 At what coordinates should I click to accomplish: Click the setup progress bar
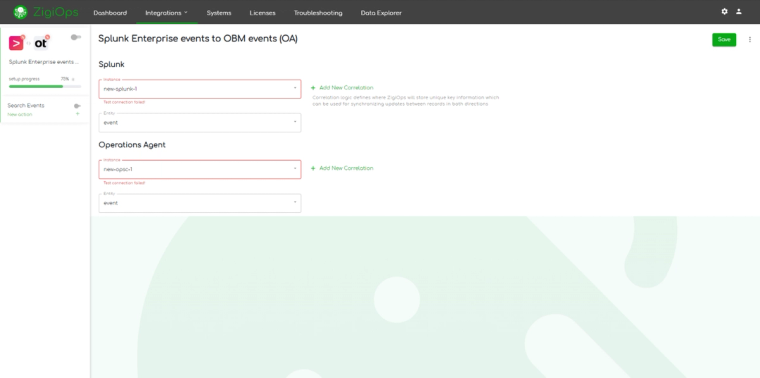click(x=45, y=86)
